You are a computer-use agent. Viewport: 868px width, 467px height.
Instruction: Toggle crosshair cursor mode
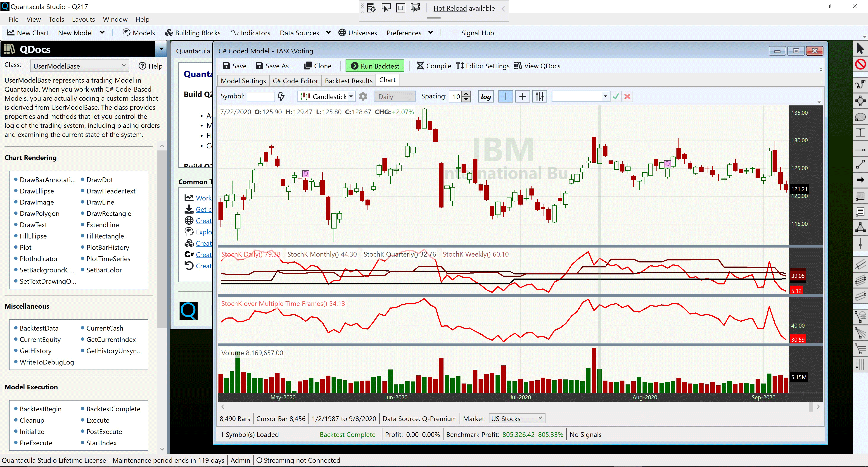pos(522,97)
